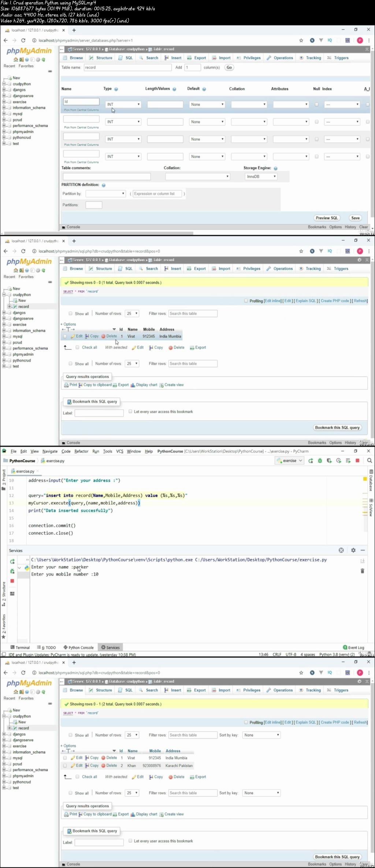
Task: Expand + Options in one-row results frame
Action: [68, 324]
